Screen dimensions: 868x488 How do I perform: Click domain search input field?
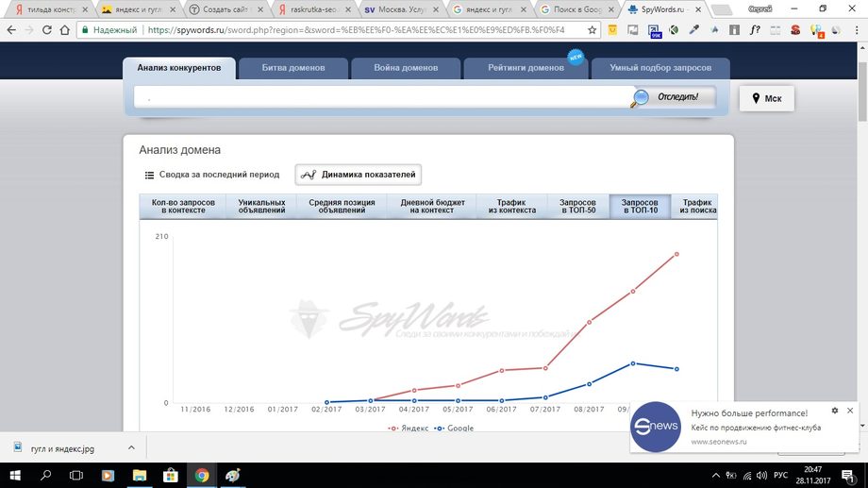[x=382, y=97]
